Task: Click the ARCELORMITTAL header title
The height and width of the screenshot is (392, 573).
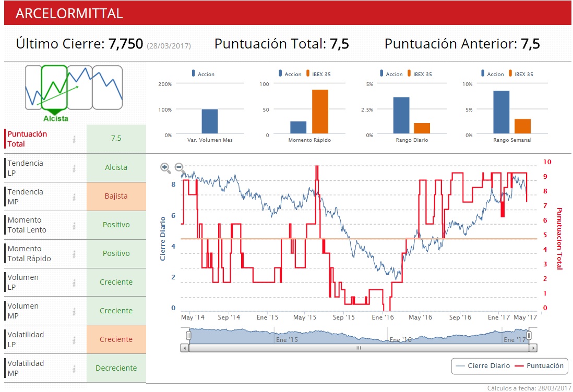Action: click(x=69, y=14)
